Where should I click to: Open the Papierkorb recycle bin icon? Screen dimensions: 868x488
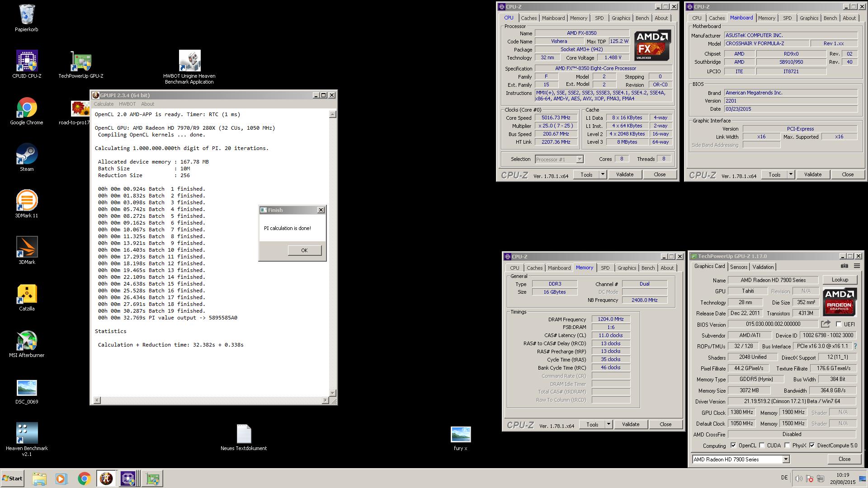pos(27,18)
